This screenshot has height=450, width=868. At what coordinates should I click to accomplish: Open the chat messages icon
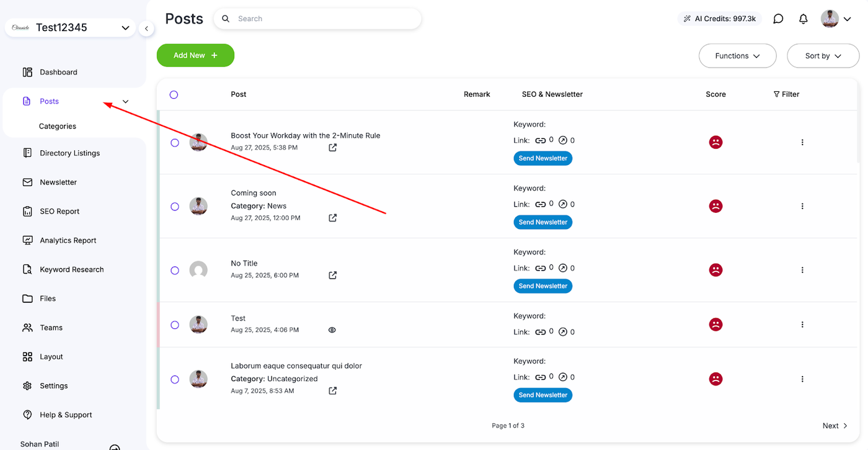[778, 19]
